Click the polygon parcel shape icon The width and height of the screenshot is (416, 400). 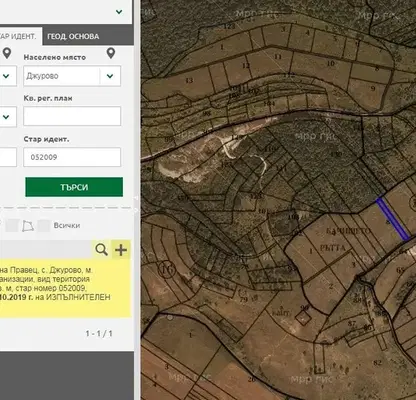click(x=28, y=226)
